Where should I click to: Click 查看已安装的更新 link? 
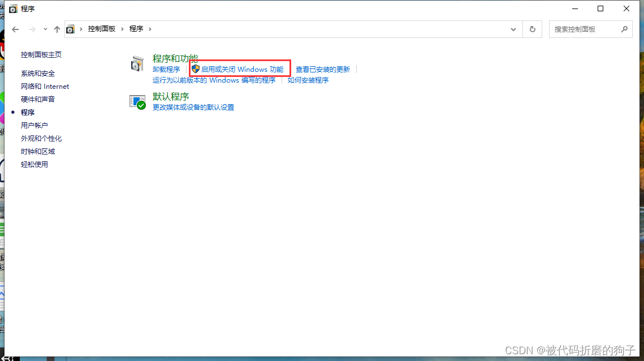[x=323, y=70]
